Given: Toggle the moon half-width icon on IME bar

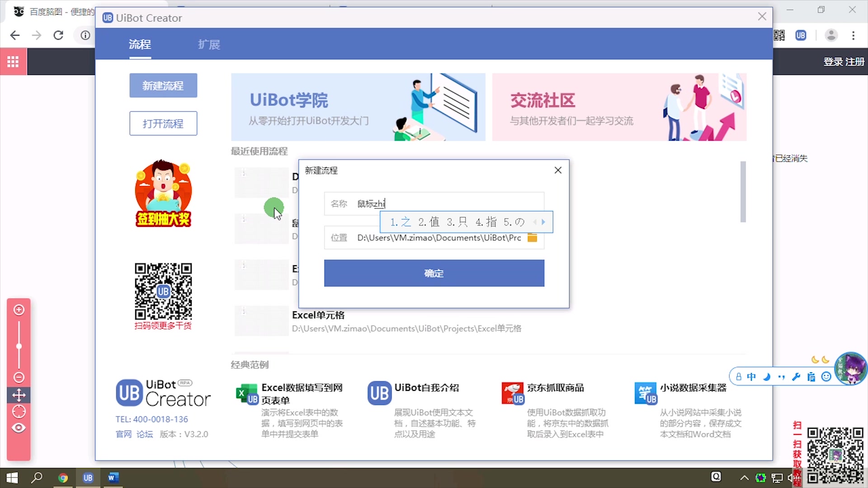Looking at the screenshot, I should click(767, 377).
